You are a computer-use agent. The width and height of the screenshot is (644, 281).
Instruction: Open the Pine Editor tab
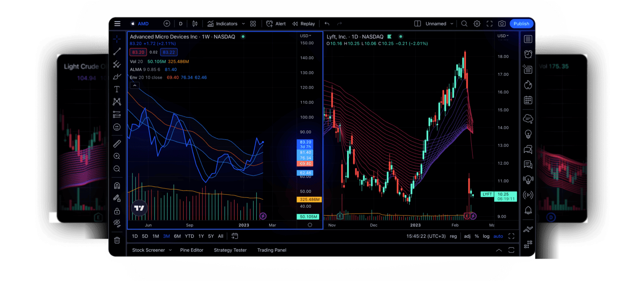[192, 250]
